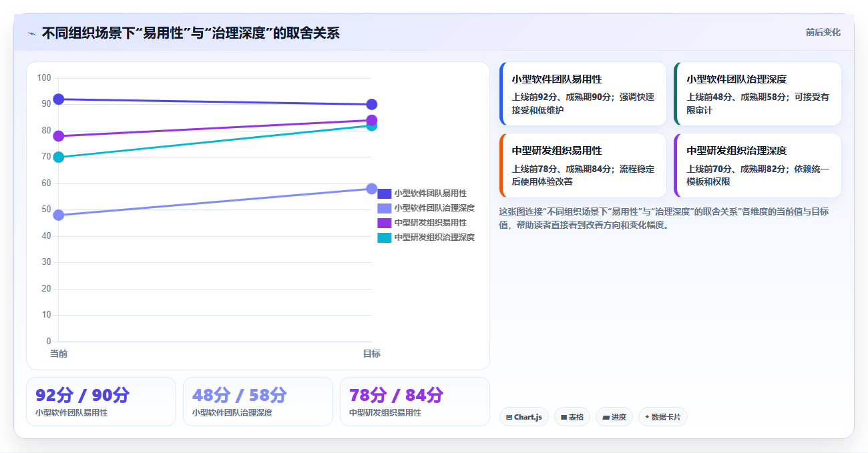This screenshot has width=868, height=453.
Task: Click the 当前 x-axis label
Action: (59, 354)
